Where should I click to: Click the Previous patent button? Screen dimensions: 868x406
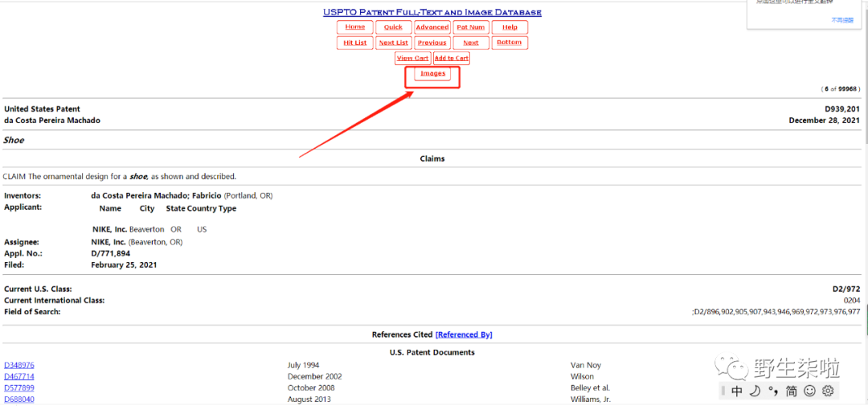[x=432, y=43]
